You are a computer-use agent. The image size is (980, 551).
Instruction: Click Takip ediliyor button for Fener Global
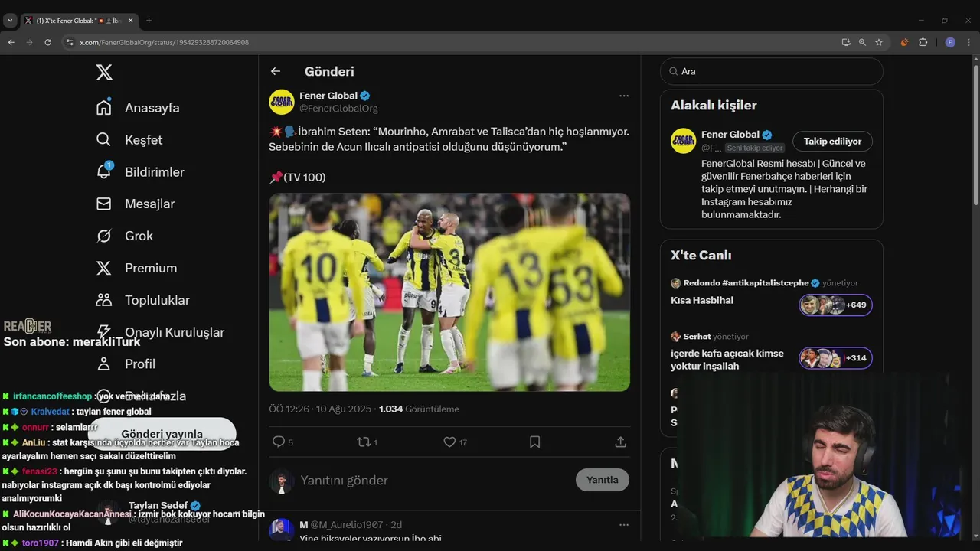pos(832,141)
